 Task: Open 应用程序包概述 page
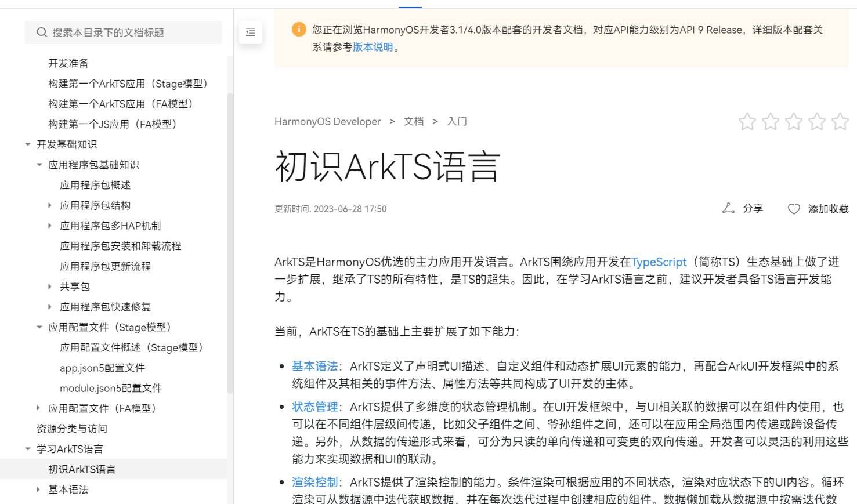[x=95, y=185]
